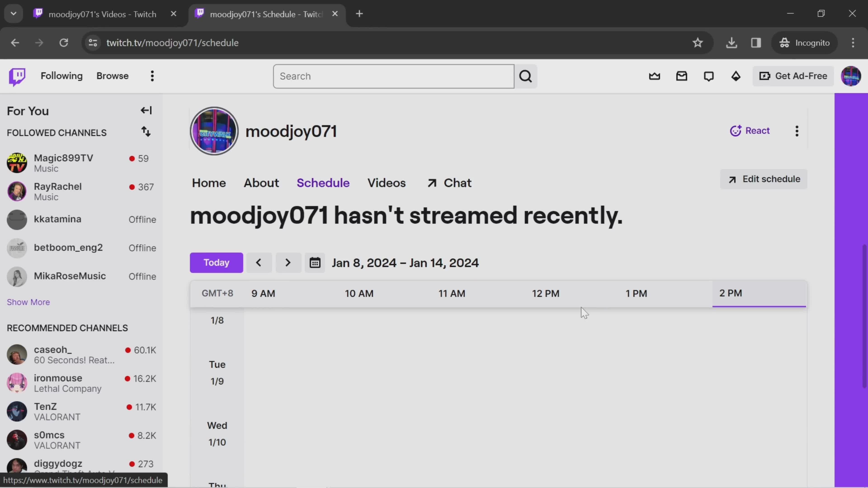Expand the Show More followed channels link
Screen dimensions: 868x488
(28, 302)
